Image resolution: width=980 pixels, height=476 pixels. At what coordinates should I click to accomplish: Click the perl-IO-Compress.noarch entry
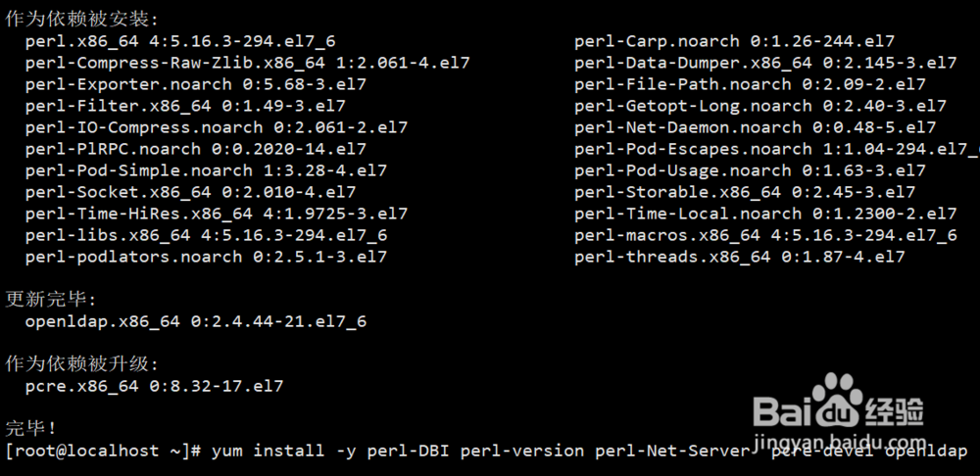coord(217,127)
